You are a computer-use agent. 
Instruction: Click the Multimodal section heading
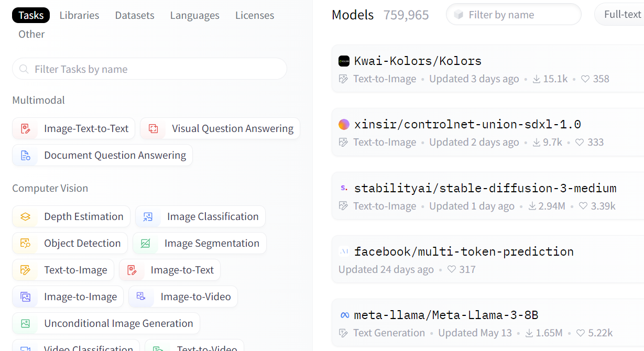pyautogui.click(x=39, y=100)
